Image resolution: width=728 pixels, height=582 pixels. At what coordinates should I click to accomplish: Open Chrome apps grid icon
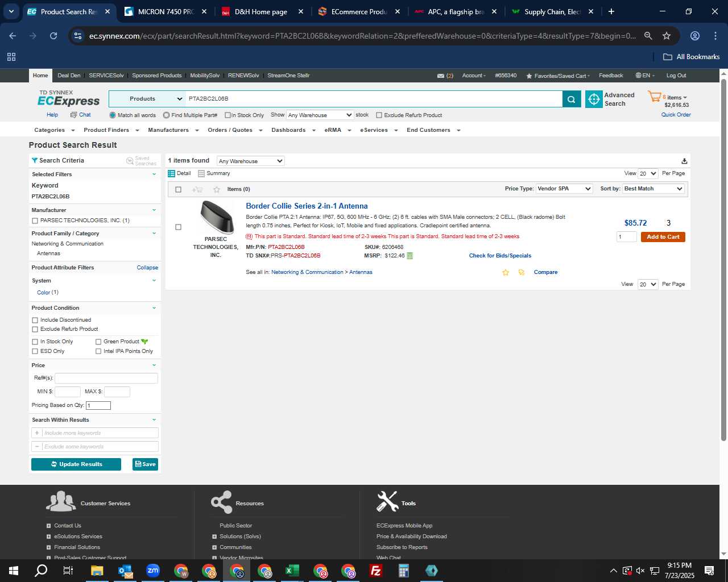point(11,57)
